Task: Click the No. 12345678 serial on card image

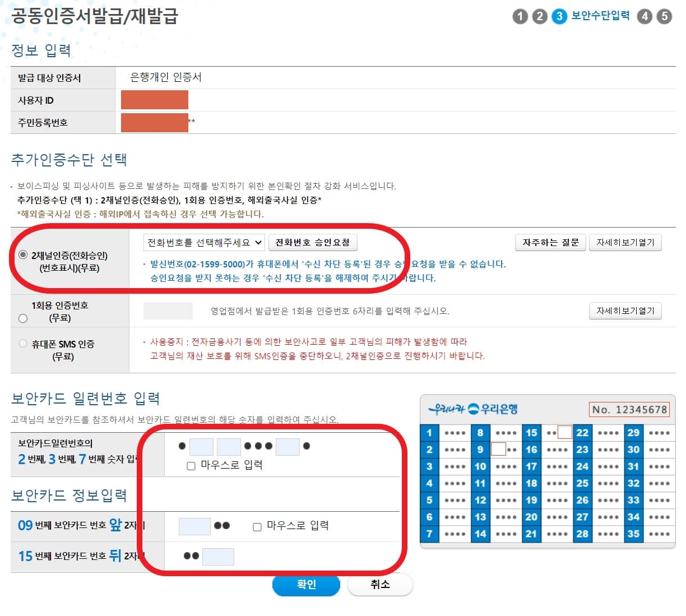Action: pyautogui.click(x=631, y=409)
